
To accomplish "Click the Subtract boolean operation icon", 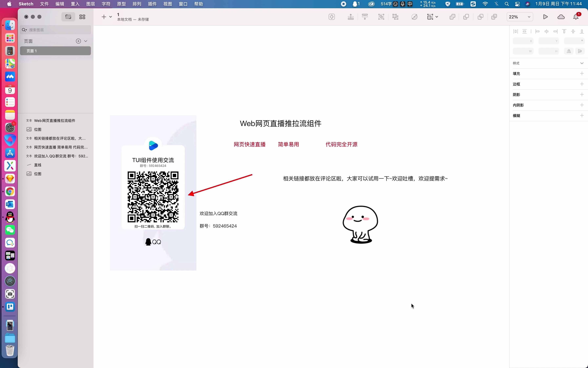I will pyautogui.click(x=466, y=17).
